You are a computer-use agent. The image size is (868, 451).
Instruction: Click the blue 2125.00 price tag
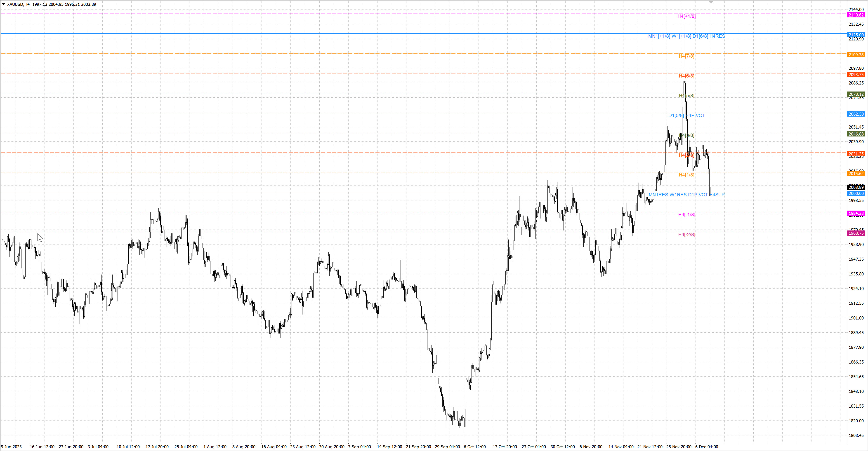point(856,35)
